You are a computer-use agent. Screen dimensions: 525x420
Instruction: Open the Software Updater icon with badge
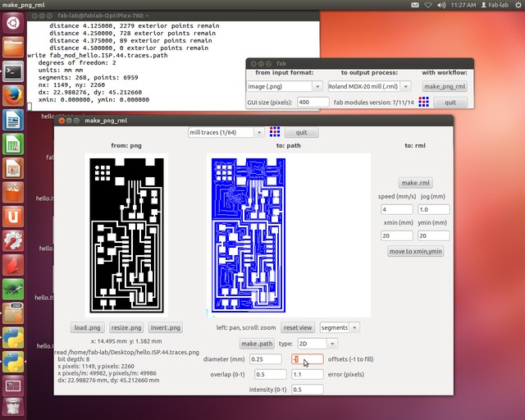(13, 313)
